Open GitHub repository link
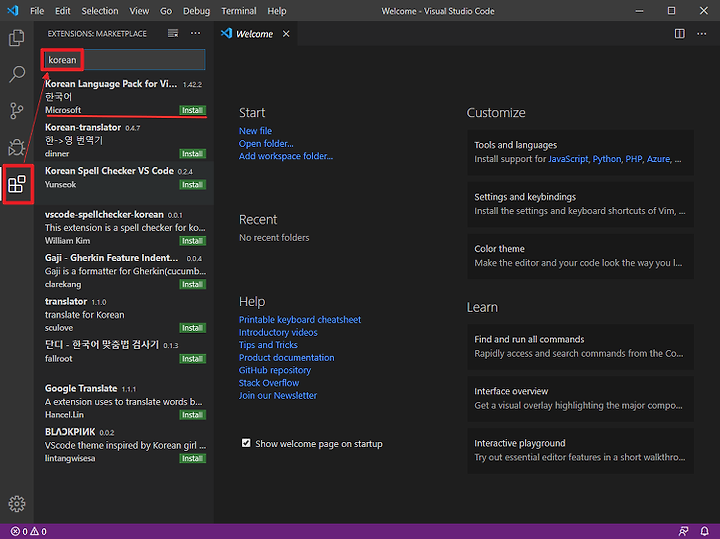720x539 pixels. pos(275,370)
